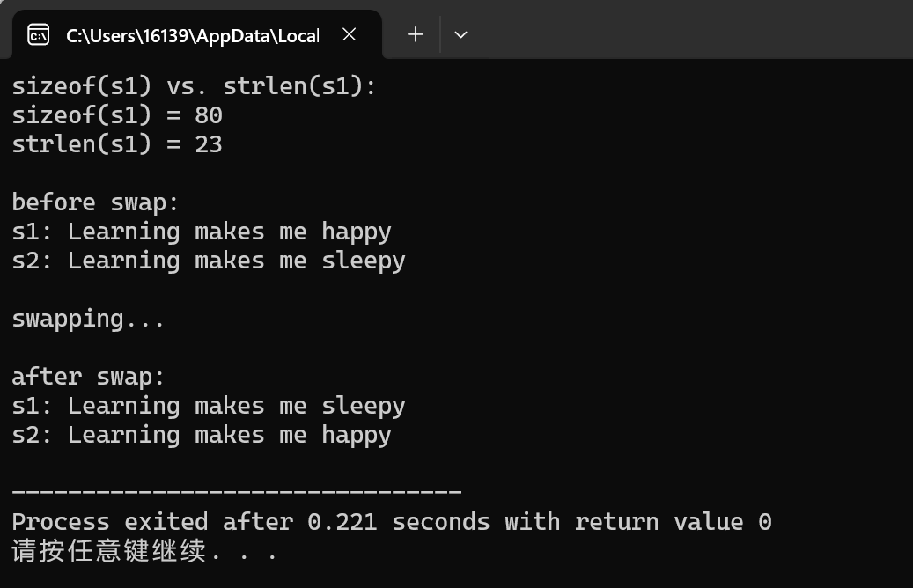Click the "before swap:" label
Screen dimensions: 913x588
(95, 202)
